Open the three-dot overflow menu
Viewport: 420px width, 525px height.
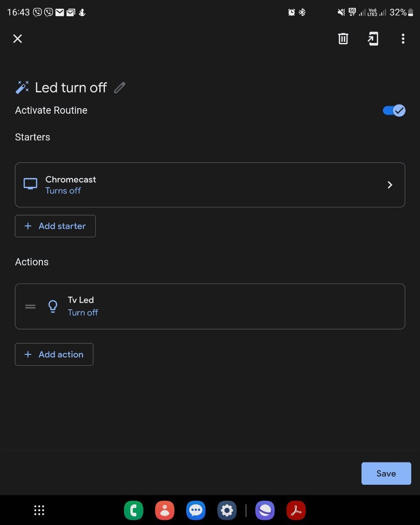pos(403,39)
